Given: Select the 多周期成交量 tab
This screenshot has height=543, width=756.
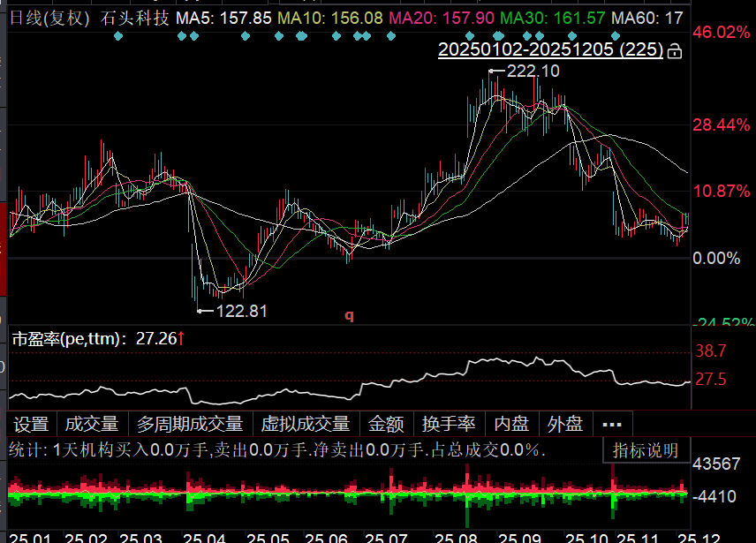Looking at the screenshot, I should pos(190,424).
